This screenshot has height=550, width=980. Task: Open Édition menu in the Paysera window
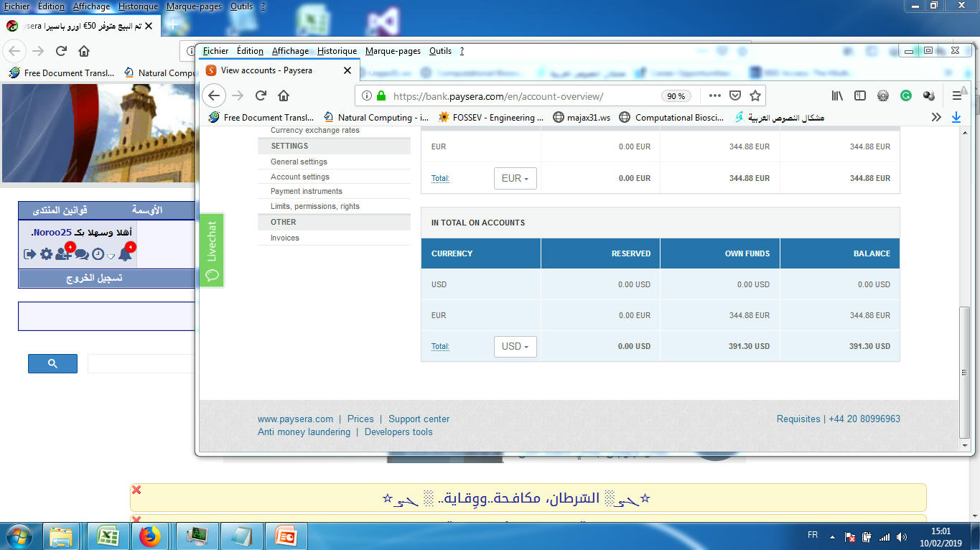tap(250, 51)
